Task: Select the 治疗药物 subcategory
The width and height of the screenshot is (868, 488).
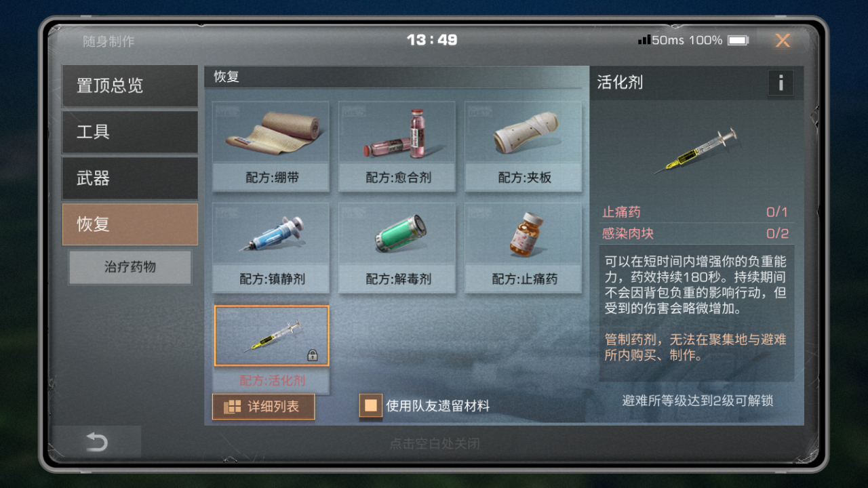Action: 130,267
